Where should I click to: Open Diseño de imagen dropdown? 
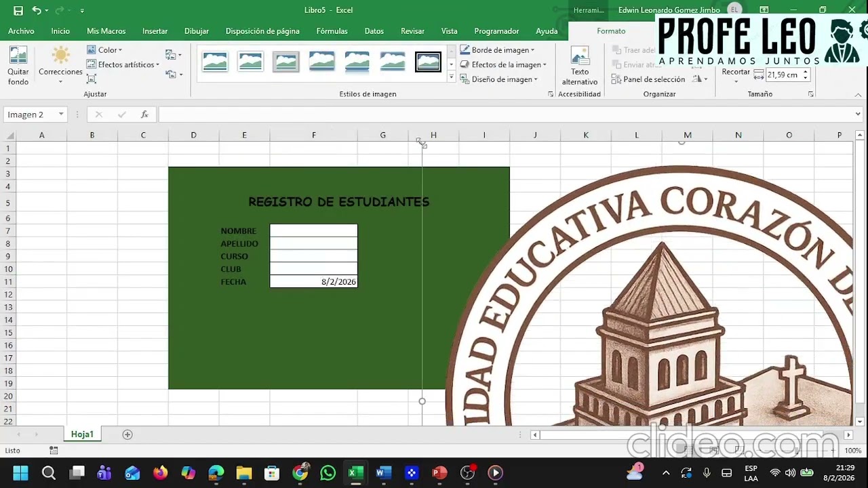point(499,79)
